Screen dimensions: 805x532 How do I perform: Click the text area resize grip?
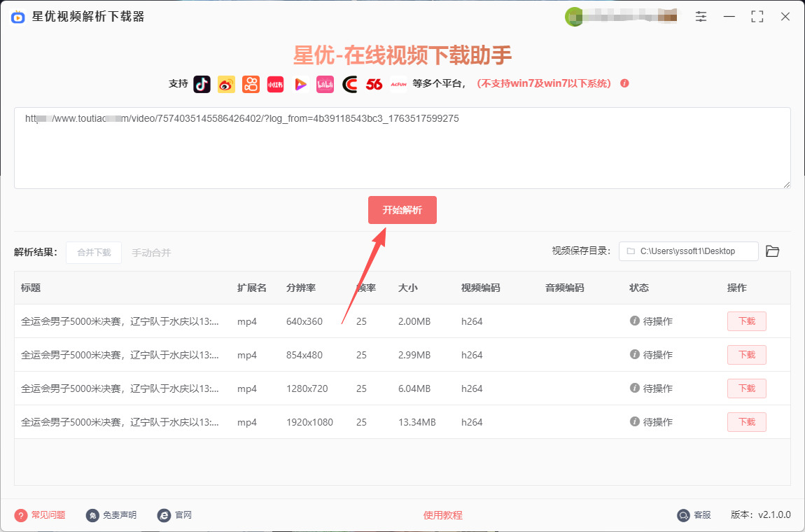(x=787, y=184)
